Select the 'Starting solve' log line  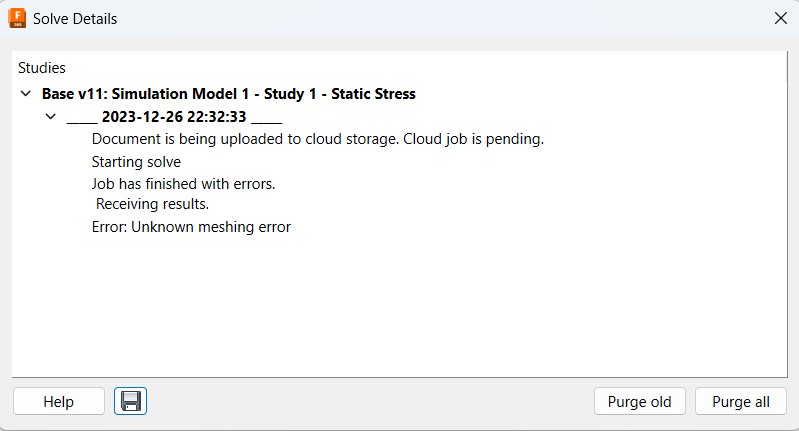(x=136, y=161)
